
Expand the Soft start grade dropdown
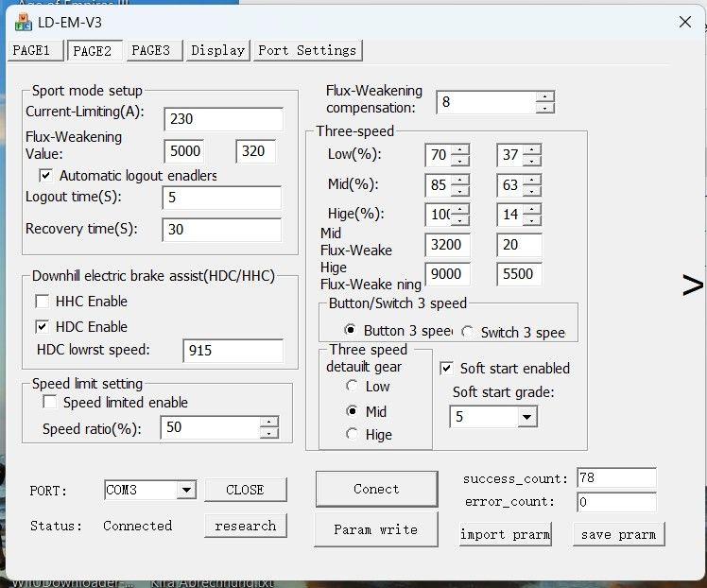point(526,417)
